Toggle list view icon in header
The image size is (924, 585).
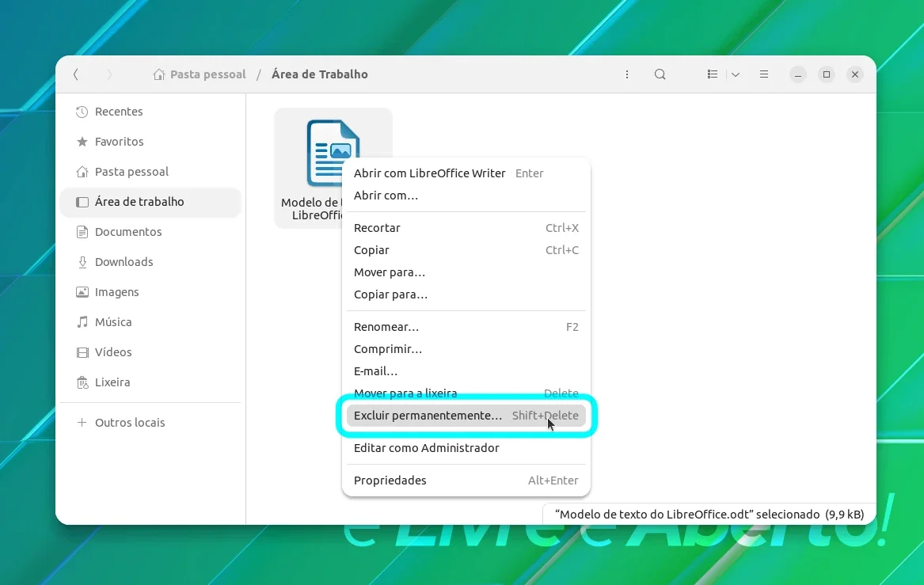tap(713, 74)
